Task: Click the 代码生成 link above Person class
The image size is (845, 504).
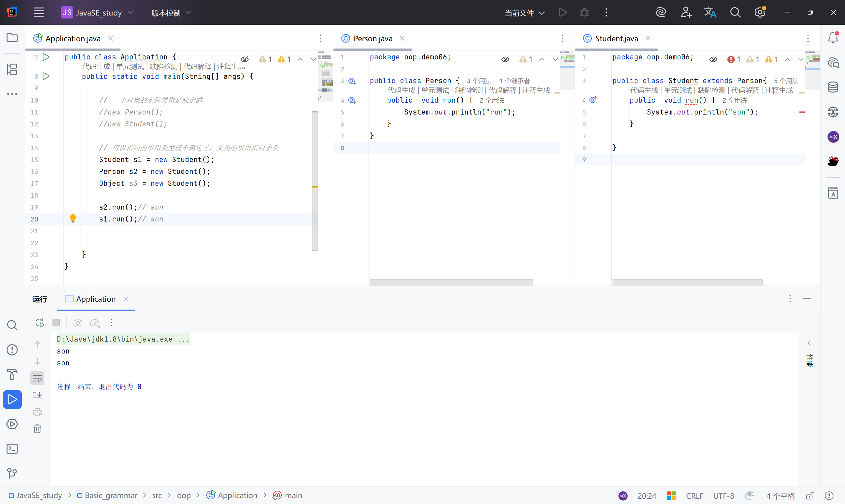Action: [x=401, y=90]
